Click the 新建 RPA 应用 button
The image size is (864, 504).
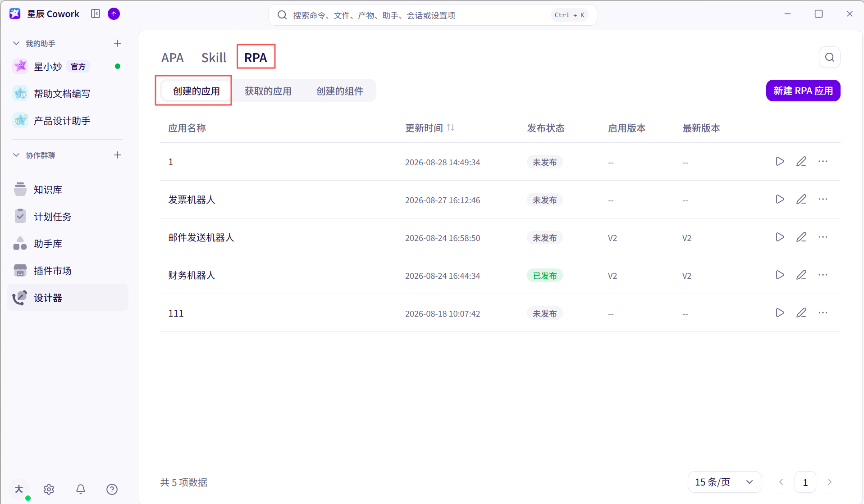click(803, 91)
